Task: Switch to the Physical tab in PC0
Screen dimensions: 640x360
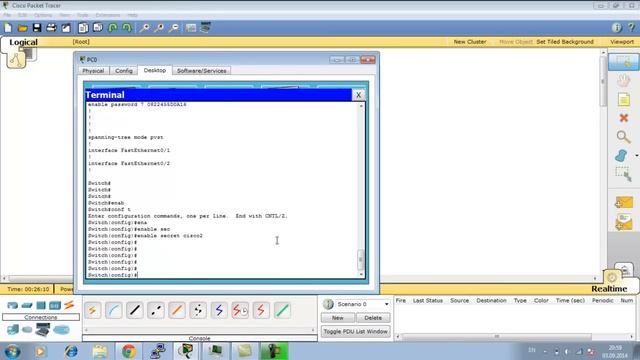Action: pyautogui.click(x=93, y=71)
